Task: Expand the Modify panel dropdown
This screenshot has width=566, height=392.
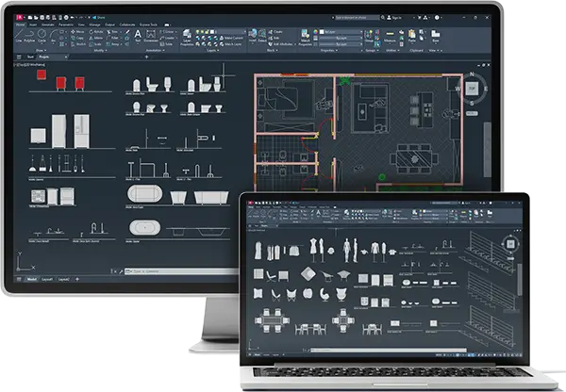Action: [x=99, y=51]
